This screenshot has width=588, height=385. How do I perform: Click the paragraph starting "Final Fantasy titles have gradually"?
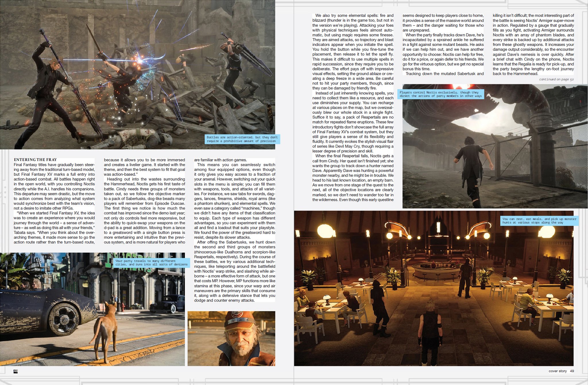point(54,186)
